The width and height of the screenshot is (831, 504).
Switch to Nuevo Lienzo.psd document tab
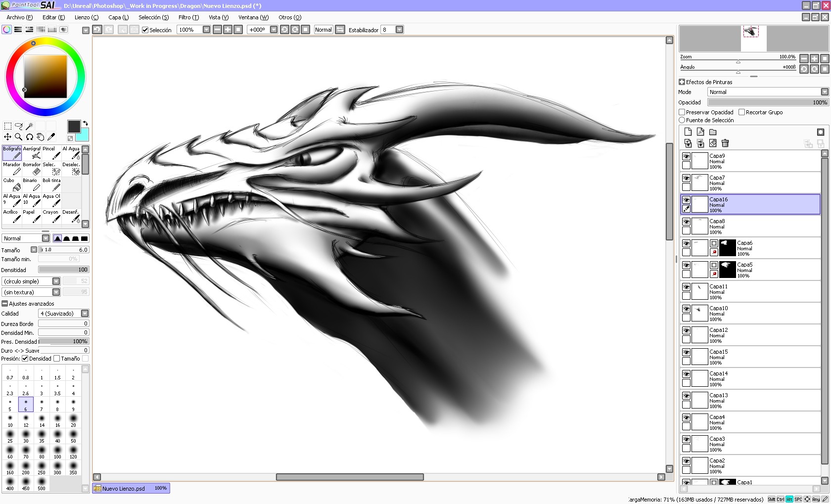click(x=131, y=488)
